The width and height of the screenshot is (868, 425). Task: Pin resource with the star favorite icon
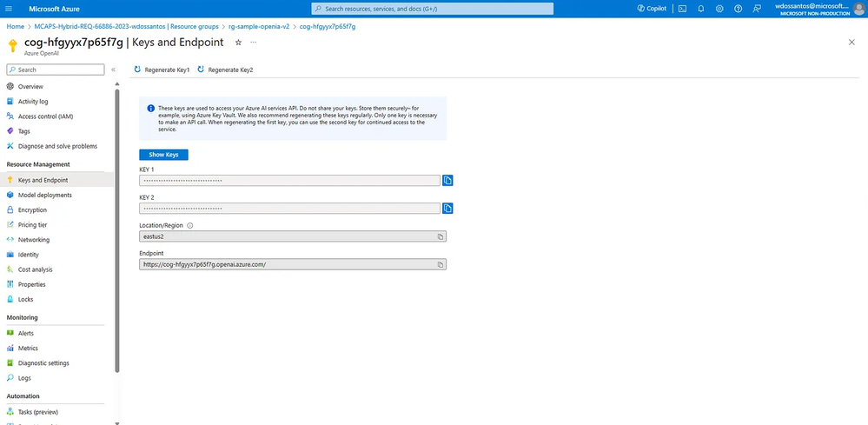[239, 42]
